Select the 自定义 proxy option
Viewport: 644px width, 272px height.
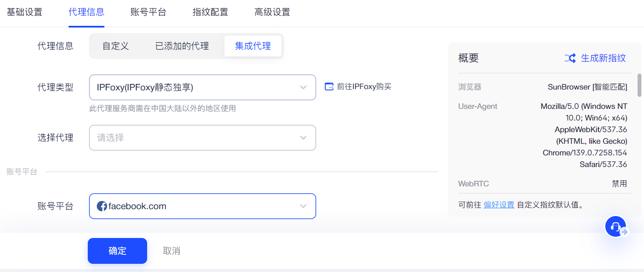coord(116,46)
